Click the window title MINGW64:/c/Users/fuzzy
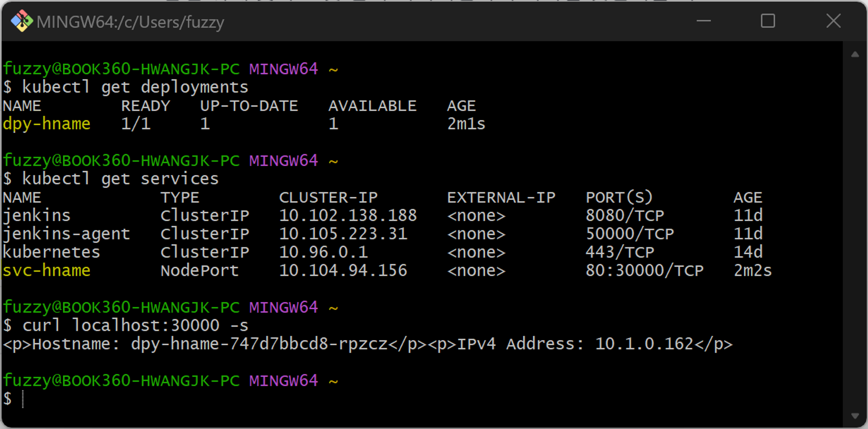 [131, 22]
